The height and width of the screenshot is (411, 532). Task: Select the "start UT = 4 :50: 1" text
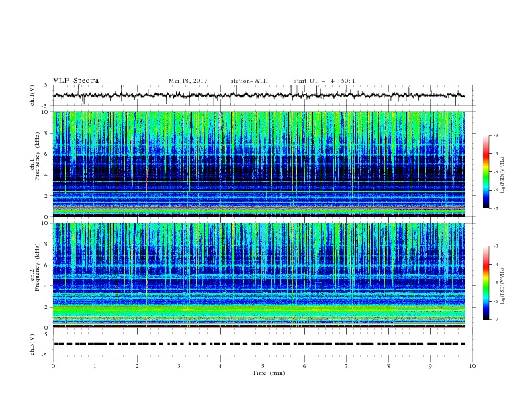324,81
